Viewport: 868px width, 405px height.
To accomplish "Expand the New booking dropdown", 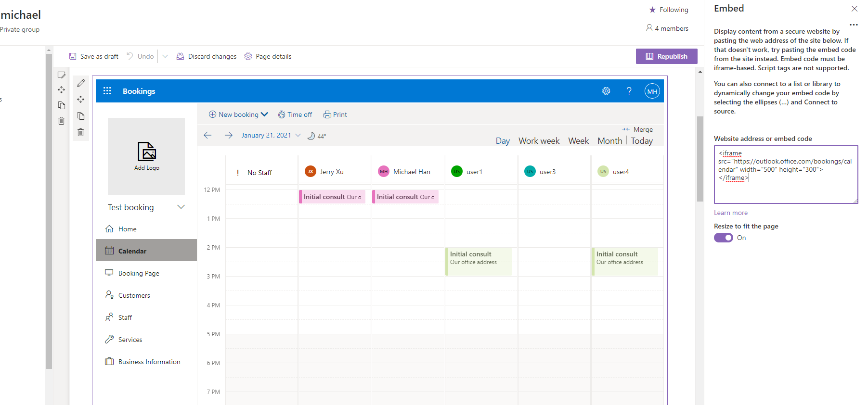I will coord(264,114).
